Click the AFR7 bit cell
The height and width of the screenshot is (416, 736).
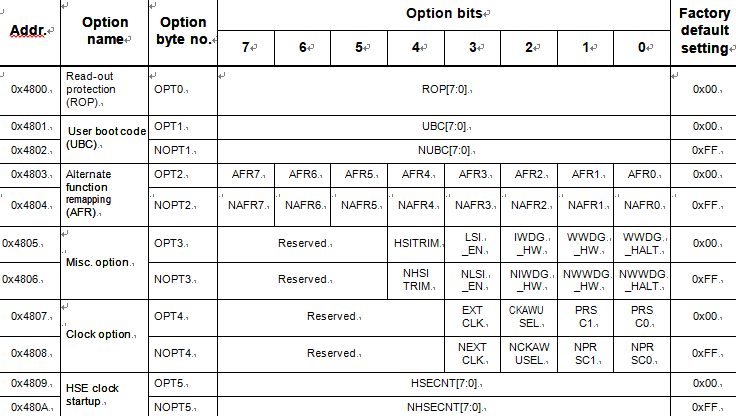pyautogui.click(x=246, y=175)
